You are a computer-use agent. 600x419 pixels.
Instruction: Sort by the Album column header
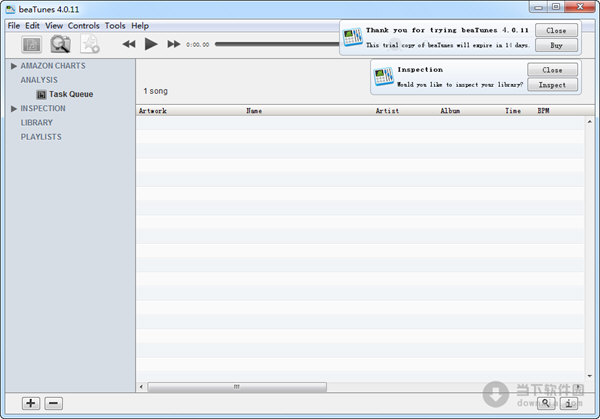450,111
